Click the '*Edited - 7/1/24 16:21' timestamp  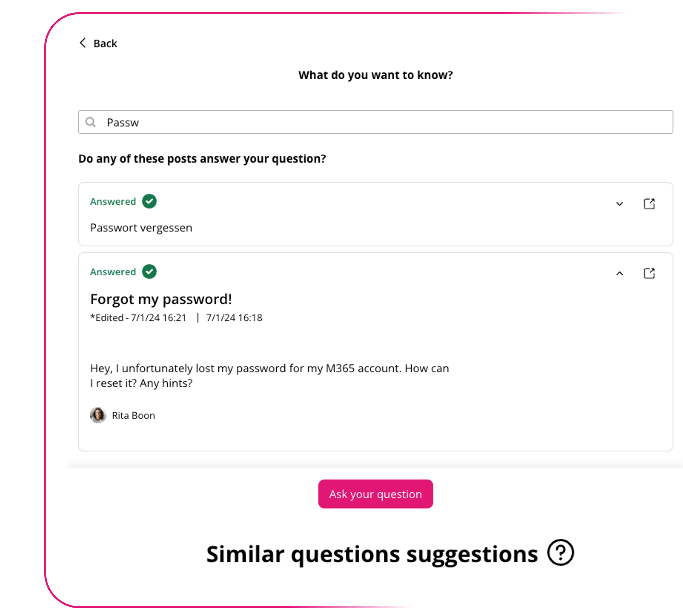pos(138,318)
